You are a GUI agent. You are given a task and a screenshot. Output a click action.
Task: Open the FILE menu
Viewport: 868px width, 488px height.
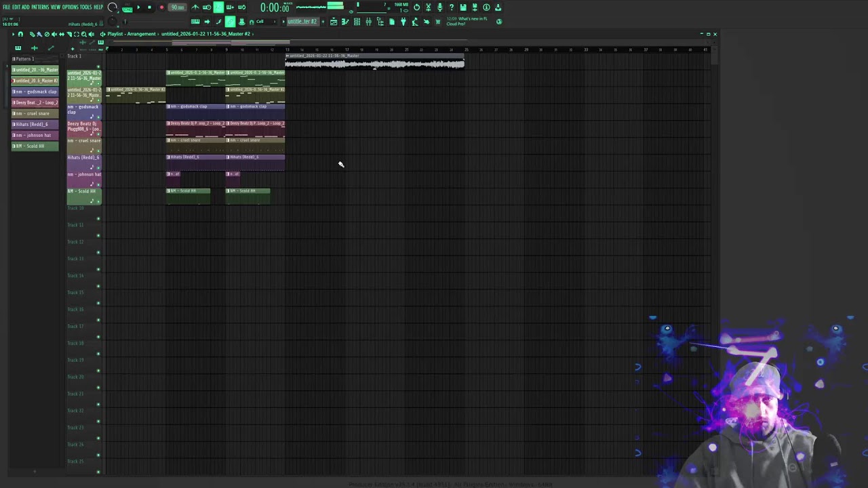tap(7, 7)
